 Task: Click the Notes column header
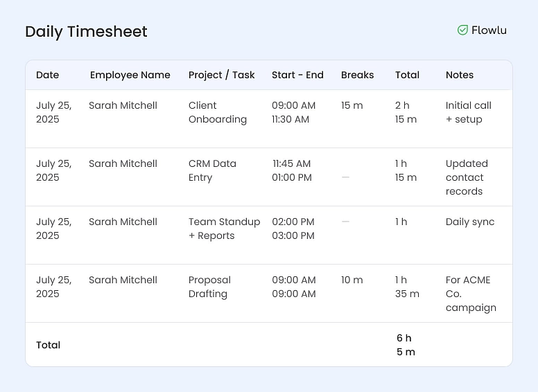pyautogui.click(x=459, y=75)
